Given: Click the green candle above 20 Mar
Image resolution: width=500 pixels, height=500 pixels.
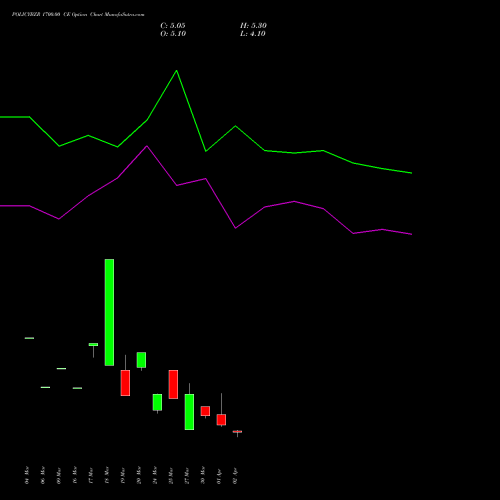Looking at the screenshot, I should pos(141,360).
